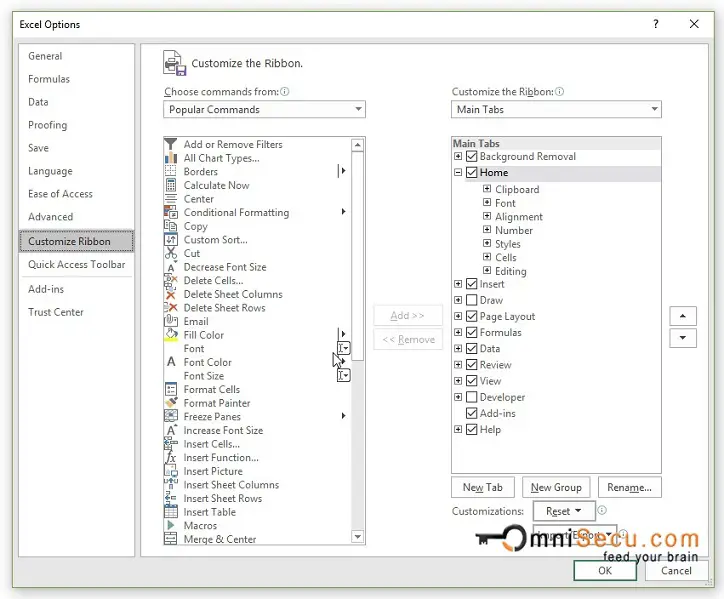The height and width of the screenshot is (599, 724).
Task: Click the New Group button
Action: coord(556,488)
